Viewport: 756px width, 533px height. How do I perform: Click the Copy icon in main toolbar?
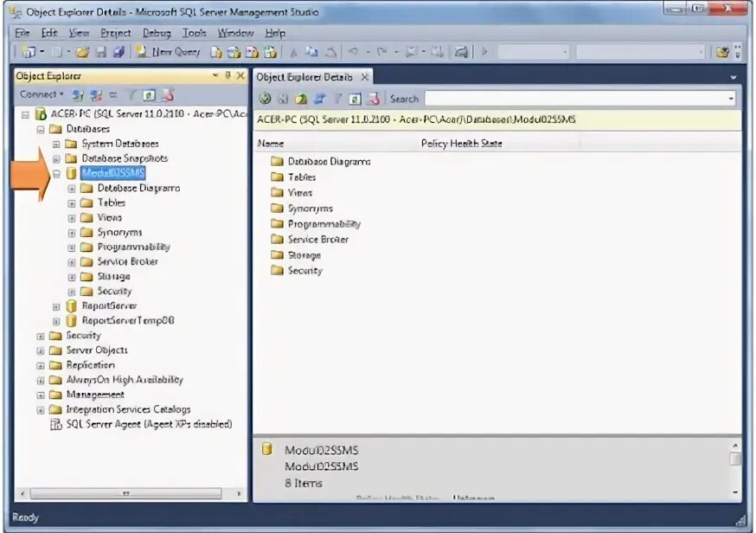pos(312,52)
